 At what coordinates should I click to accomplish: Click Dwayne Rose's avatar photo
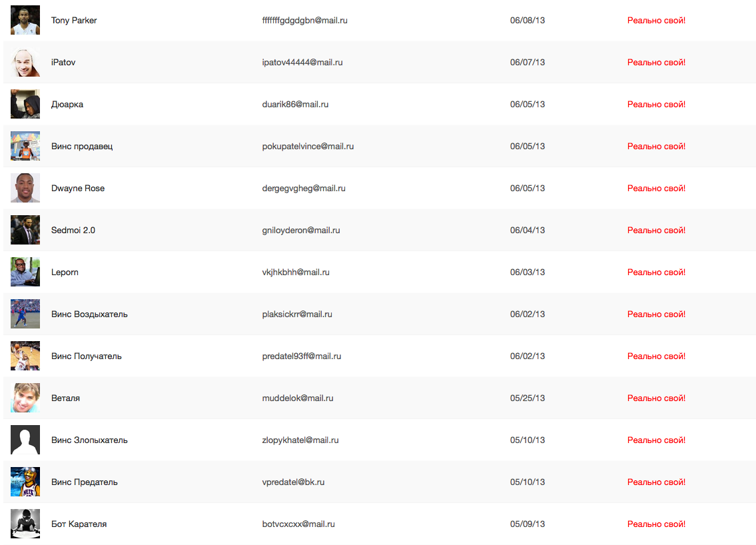[x=25, y=188]
